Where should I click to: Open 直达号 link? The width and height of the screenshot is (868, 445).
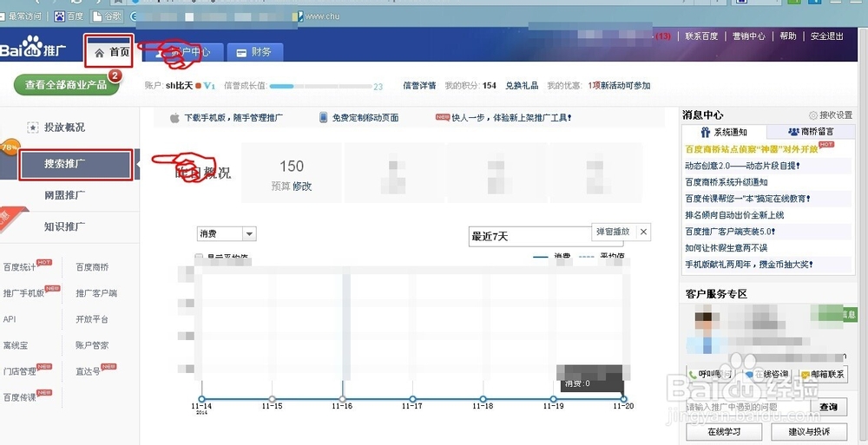88,371
